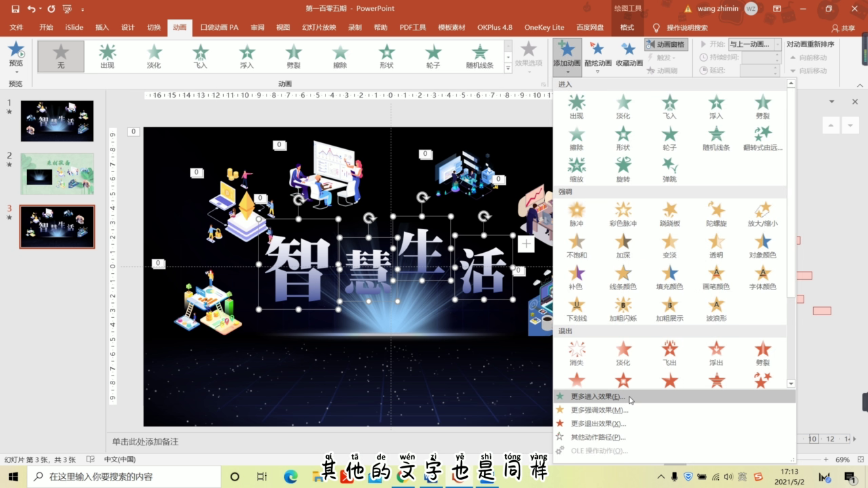Switch to the 插入 ribbon tab
This screenshot has width=868, height=488.
pos(102,28)
